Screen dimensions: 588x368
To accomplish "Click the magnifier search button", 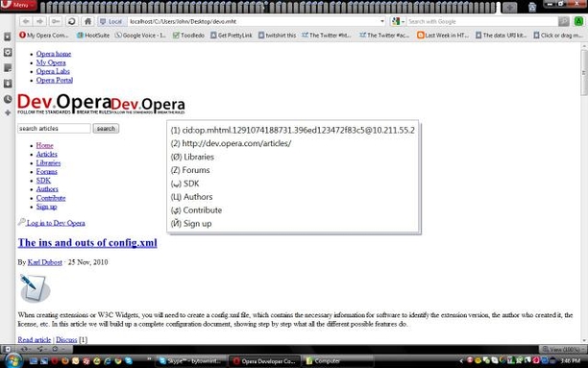I will (x=564, y=21).
